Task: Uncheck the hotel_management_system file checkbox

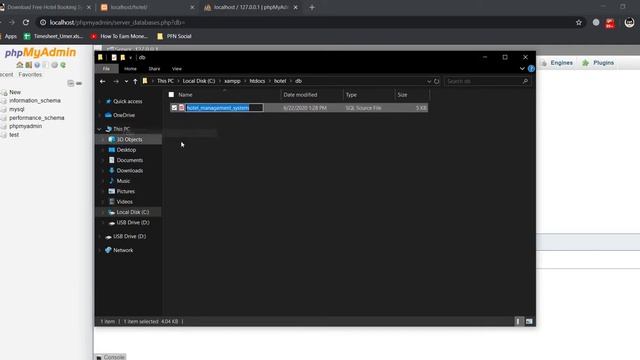Action: coord(174,108)
